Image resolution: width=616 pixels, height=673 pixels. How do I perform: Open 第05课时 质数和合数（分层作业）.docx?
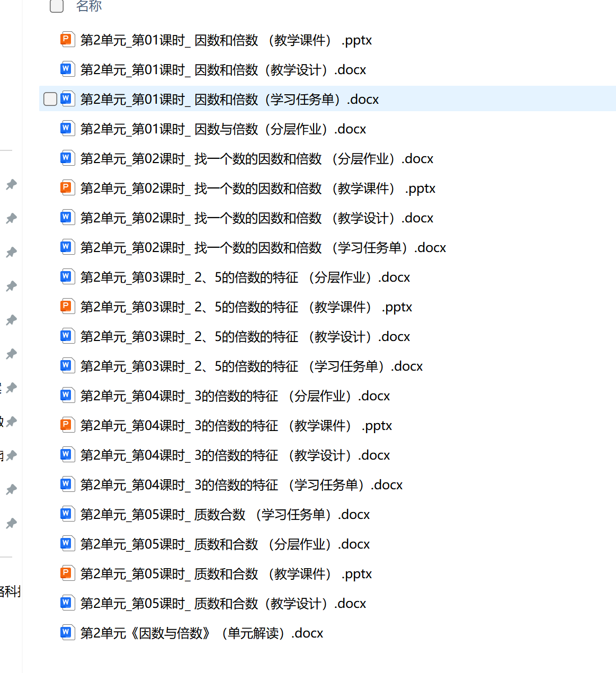pos(225,544)
